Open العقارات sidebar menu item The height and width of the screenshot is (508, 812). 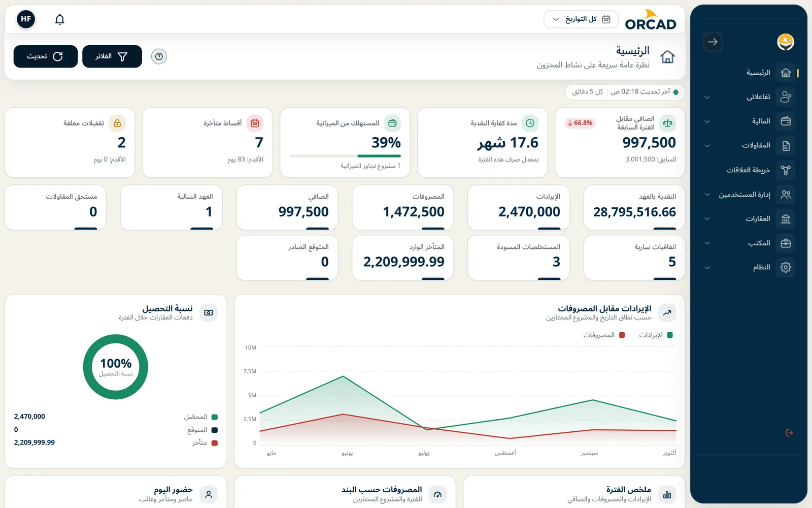(749, 219)
